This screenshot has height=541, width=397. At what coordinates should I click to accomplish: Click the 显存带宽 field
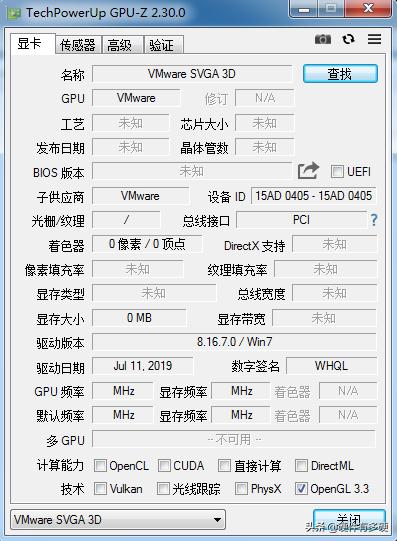point(324,318)
